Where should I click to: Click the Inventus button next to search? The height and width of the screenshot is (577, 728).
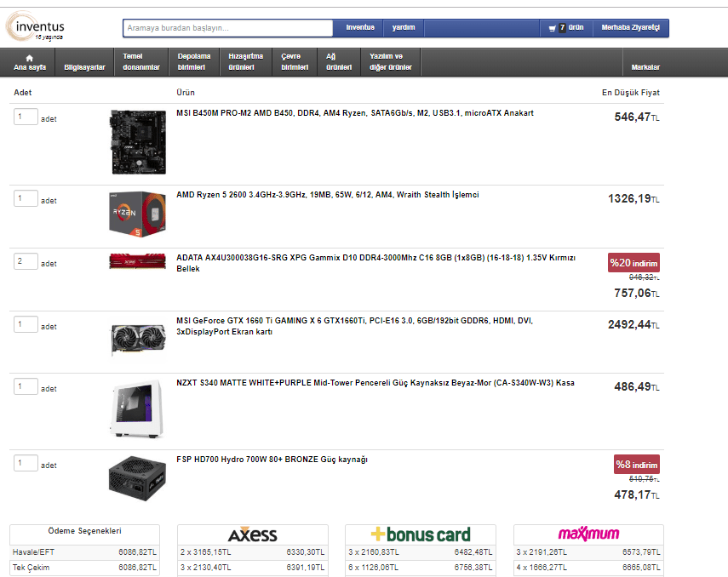click(x=360, y=28)
